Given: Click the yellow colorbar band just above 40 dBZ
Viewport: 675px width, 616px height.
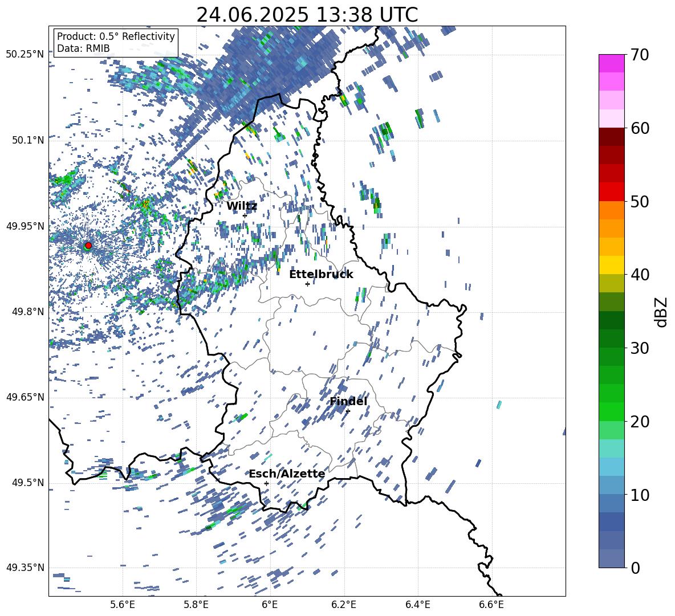Looking at the screenshot, I should pos(611,265).
